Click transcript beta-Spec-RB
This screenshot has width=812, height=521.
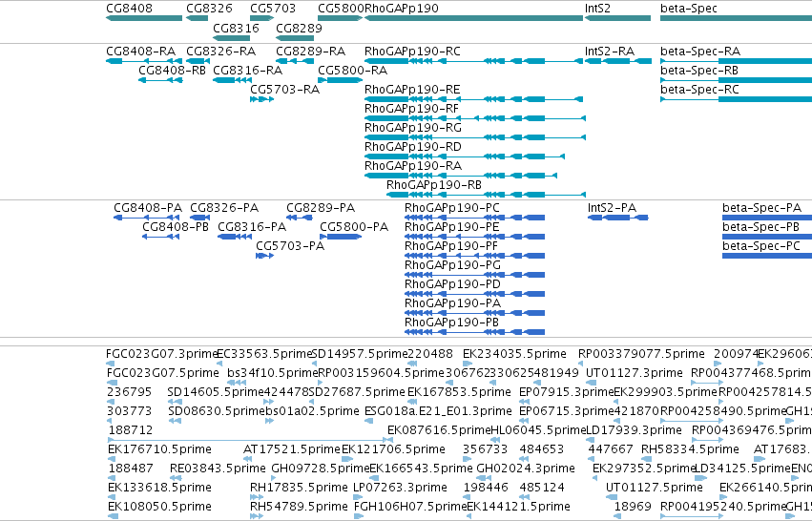click(x=699, y=71)
